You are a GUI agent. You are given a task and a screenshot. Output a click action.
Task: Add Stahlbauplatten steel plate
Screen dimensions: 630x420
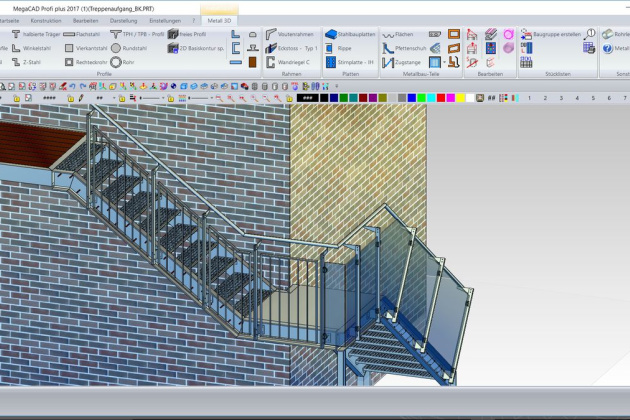tap(350, 34)
